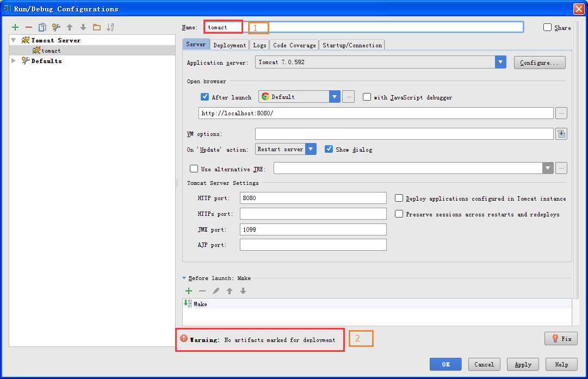The width and height of the screenshot is (588, 379).
Task: Open the Startup/Connection tab
Action: coord(352,45)
